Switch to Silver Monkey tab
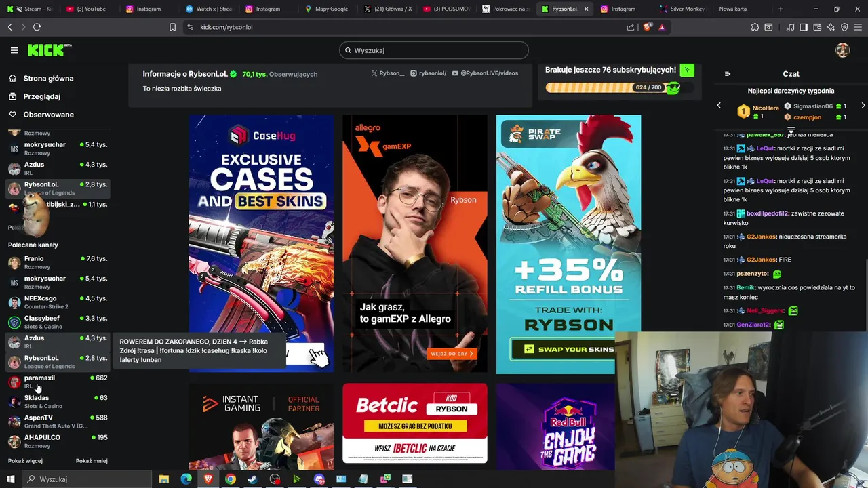Viewport: 868px width, 488px height. pos(683,9)
